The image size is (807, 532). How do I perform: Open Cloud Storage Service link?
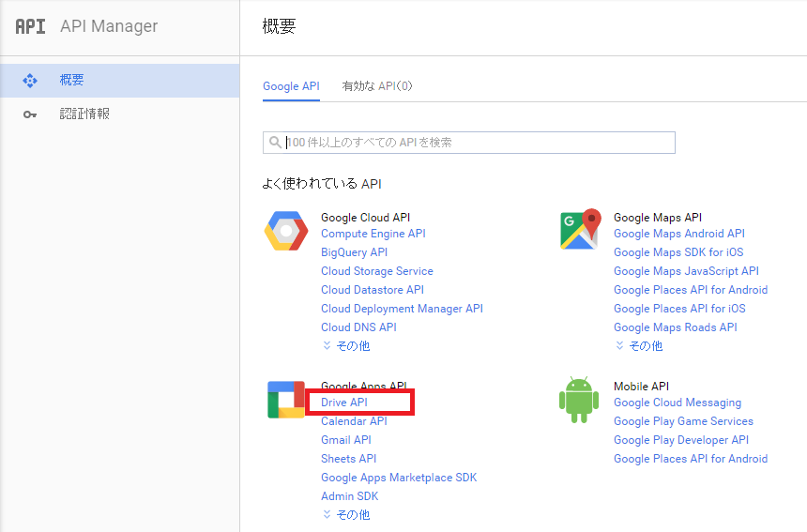(x=376, y=271)
